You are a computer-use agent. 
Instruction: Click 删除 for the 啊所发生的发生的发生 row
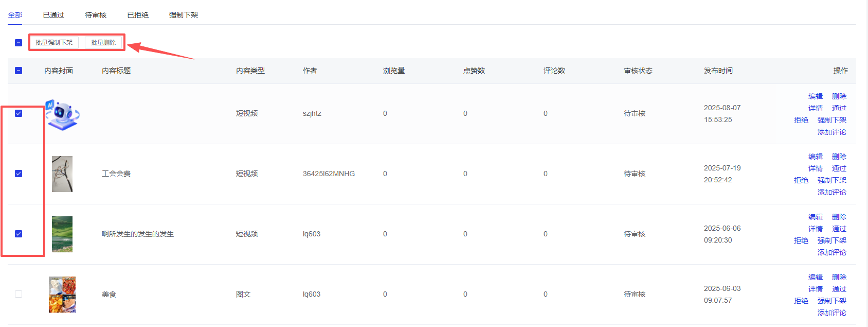click(839, 217)
